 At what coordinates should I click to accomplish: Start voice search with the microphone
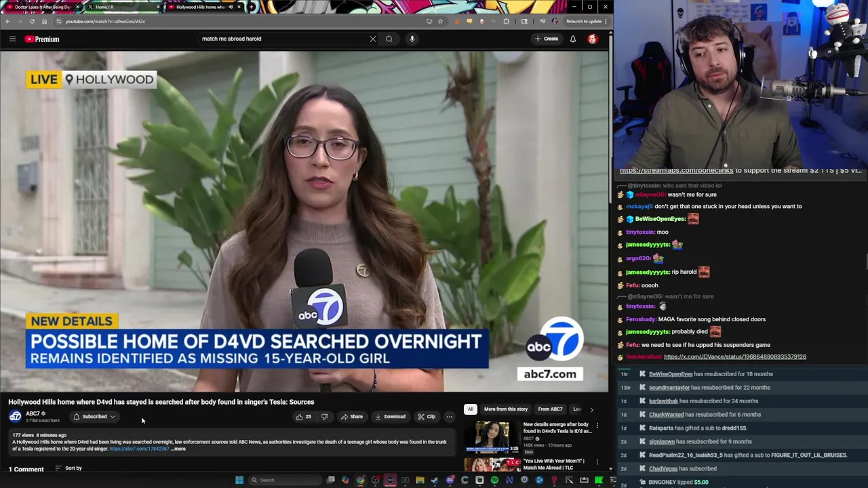click(412, 39)
